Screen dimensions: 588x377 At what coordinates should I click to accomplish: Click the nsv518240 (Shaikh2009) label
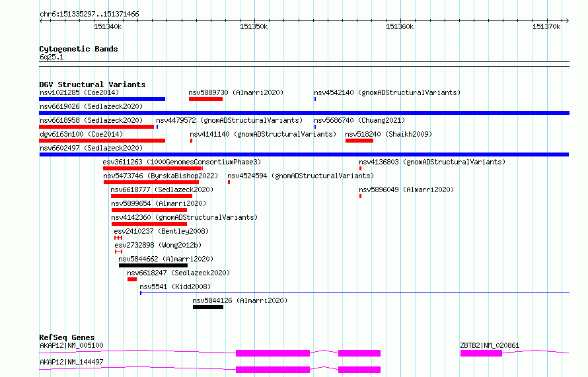pyautogui.click(x=388, y=134)
